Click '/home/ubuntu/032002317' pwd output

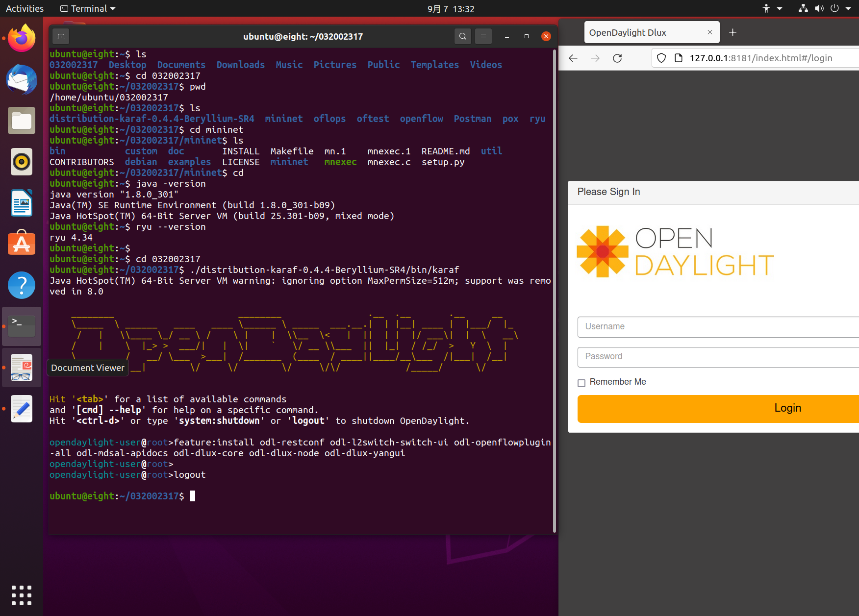109,97
